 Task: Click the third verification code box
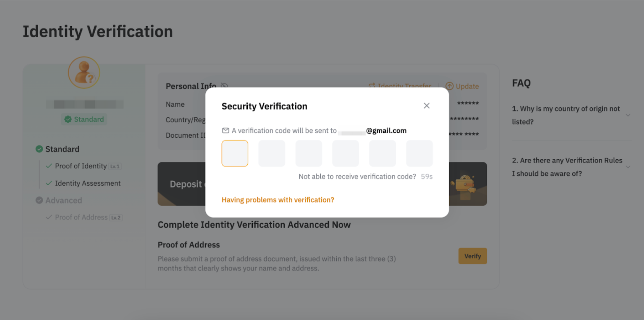point(309,153)
